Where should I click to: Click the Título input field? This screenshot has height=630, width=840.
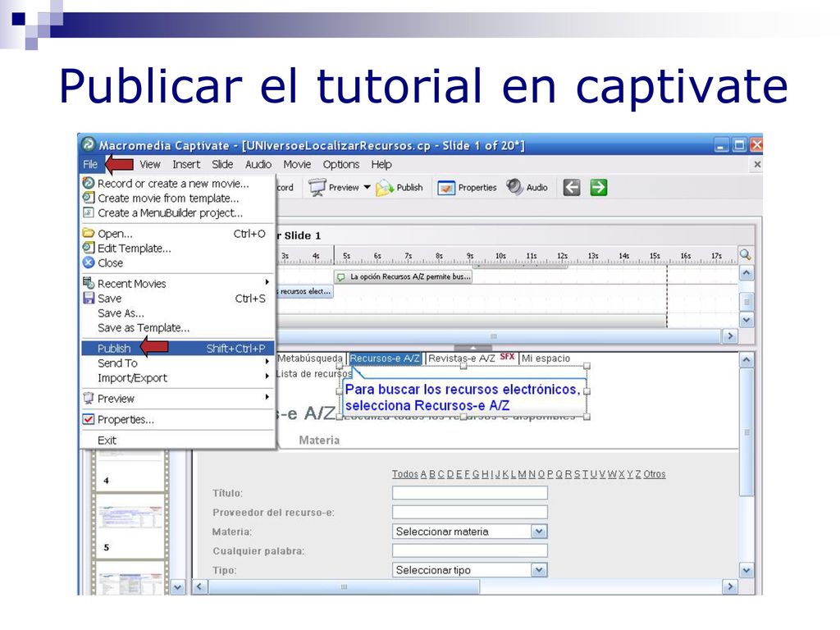[x=470, y=493]
